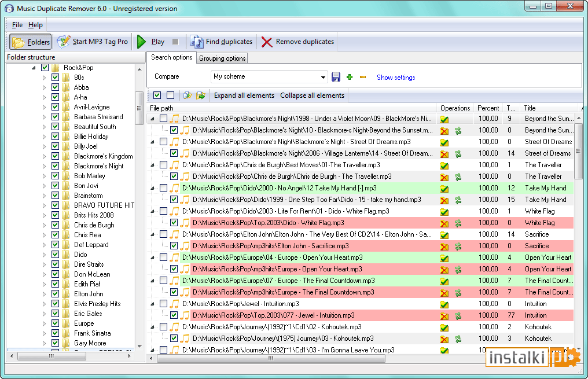
Task: Open the File menu
Action: click(17, 25)
